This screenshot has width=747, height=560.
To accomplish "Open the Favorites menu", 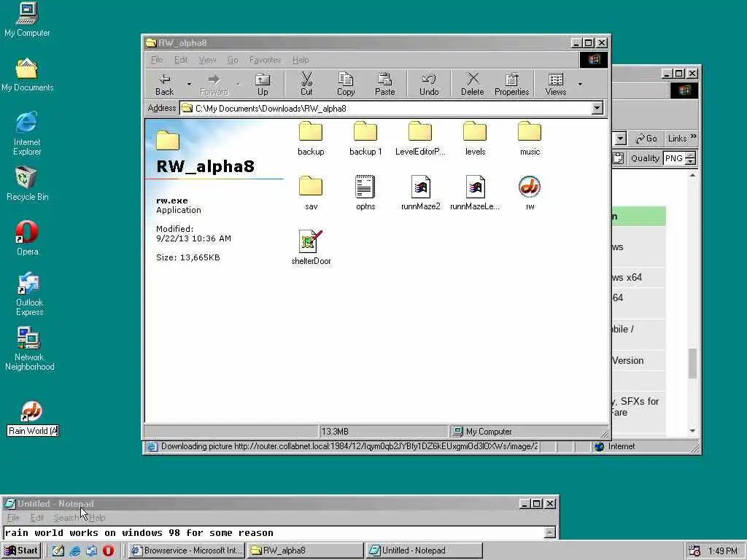I will (x=266, y=60).
